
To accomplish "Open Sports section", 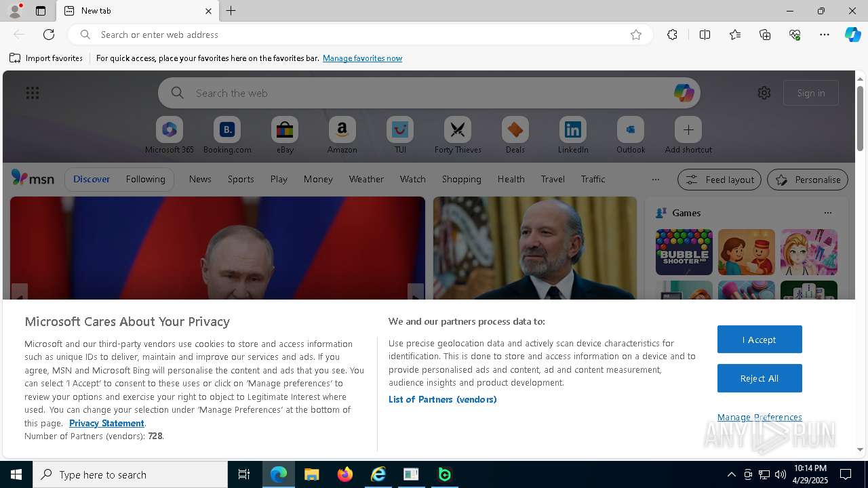I will (x=241, y=179).
